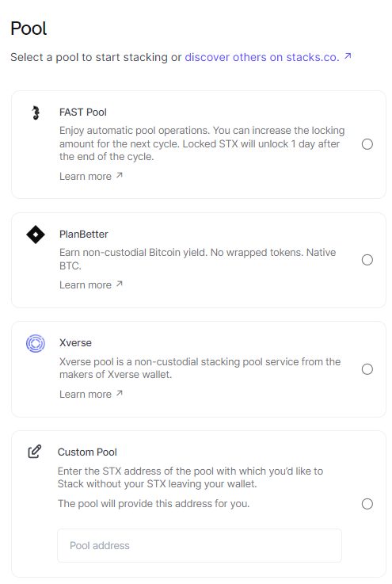Click the PlanBetter diamond logo
392x584 pixels.
click(x=36, y=235)
